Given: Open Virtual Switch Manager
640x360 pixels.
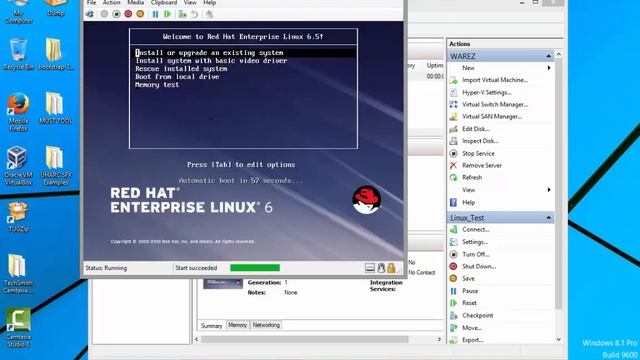Looking at the screenshot, I should pos(495,104).
